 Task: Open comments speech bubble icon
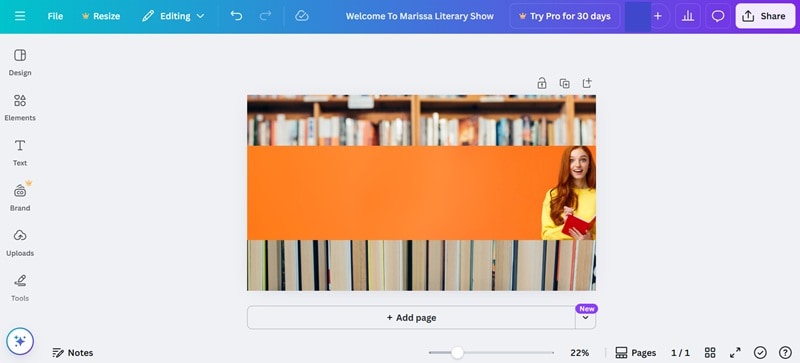tap(718, 16)
